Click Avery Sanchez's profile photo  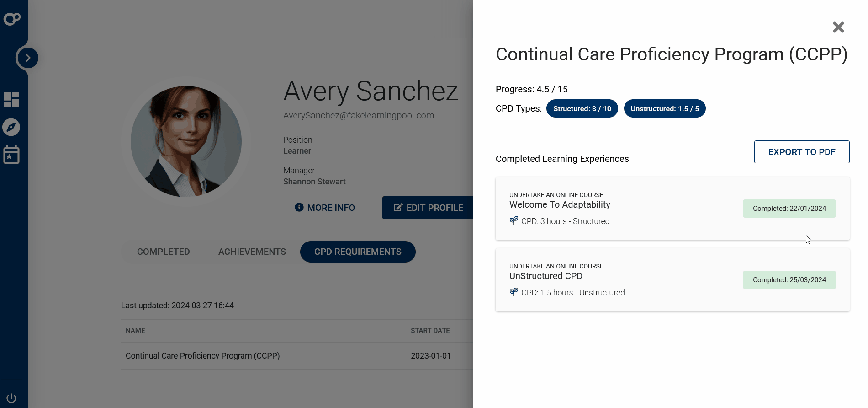pyautogui.click(x=186, y=142)
